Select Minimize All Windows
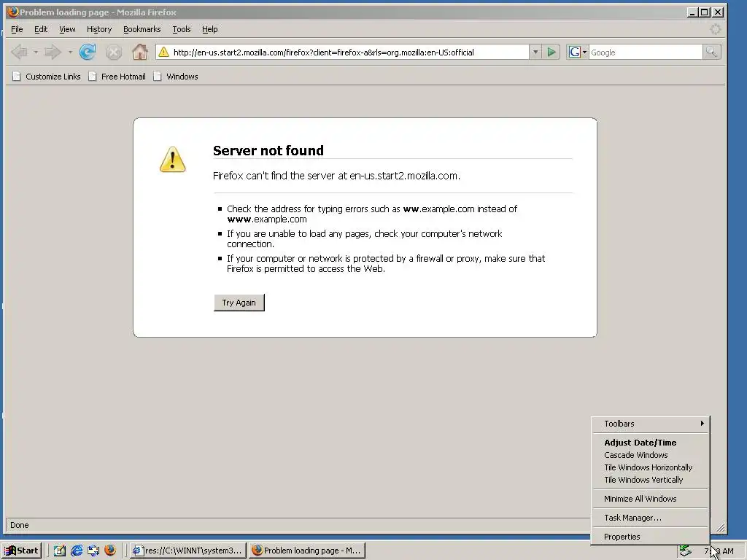The image size is (747, 560). [650, 499]
